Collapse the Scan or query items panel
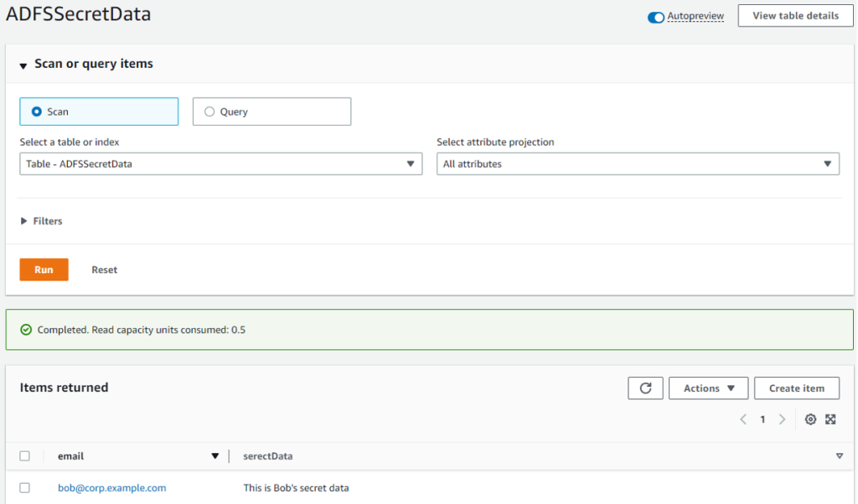 (23, 63)
